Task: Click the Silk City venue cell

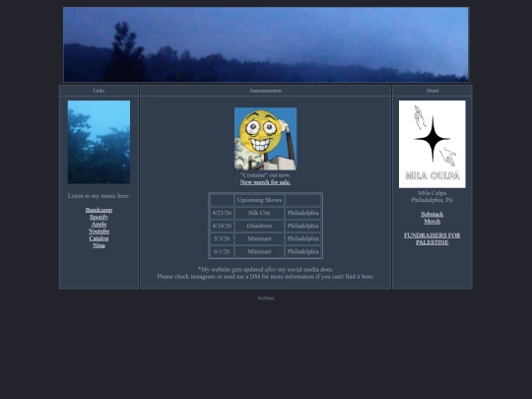Action: (259, 213)
